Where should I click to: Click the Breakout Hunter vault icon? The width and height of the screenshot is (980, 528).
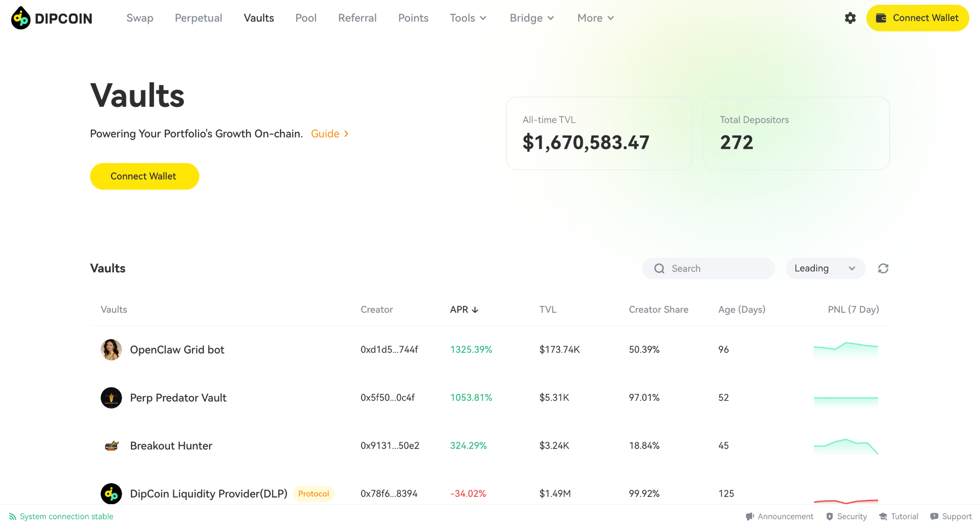pyautogui.click(x=111, y=446)
